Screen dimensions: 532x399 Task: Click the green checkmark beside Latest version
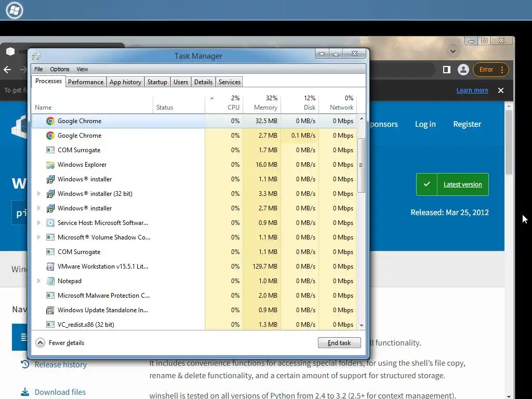pos(427,184)
